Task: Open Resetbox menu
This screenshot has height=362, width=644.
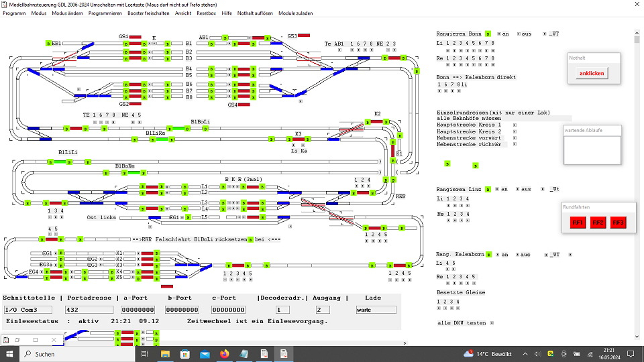Action: (206, 13)
